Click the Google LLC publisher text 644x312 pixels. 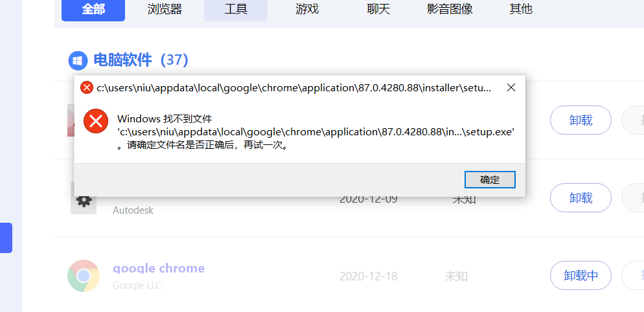pos(137,285)
